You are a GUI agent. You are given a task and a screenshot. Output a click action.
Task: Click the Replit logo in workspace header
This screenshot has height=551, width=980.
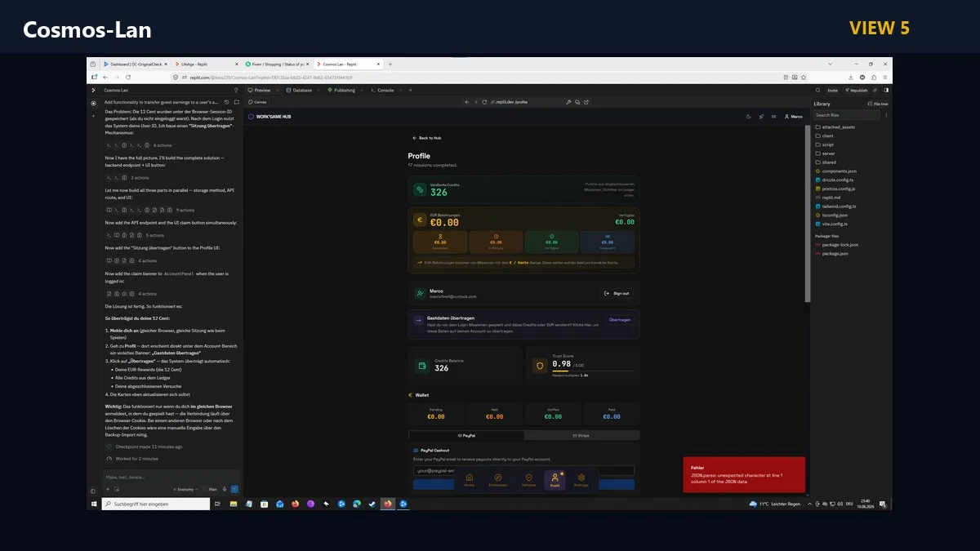[94, 90]
